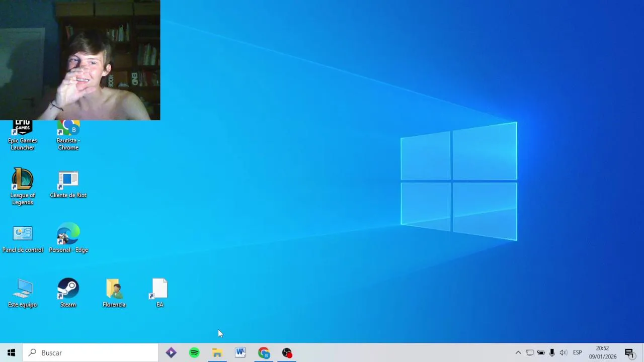Open the purple diamond app in taskbar

coord(171,353)
